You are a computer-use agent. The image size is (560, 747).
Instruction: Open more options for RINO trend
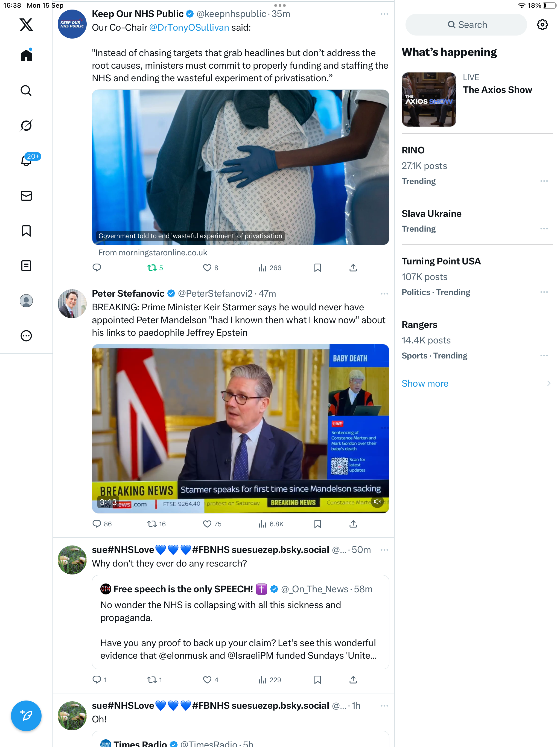[544, 181]
